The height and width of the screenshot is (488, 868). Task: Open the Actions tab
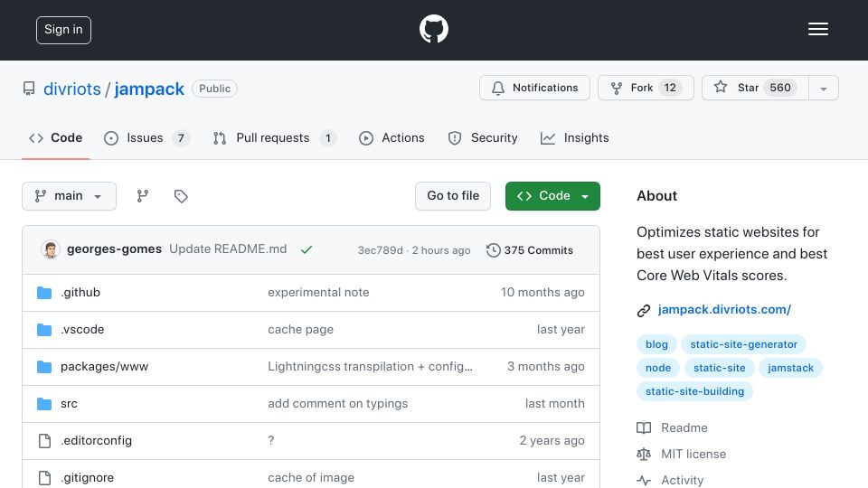(392, 137)
